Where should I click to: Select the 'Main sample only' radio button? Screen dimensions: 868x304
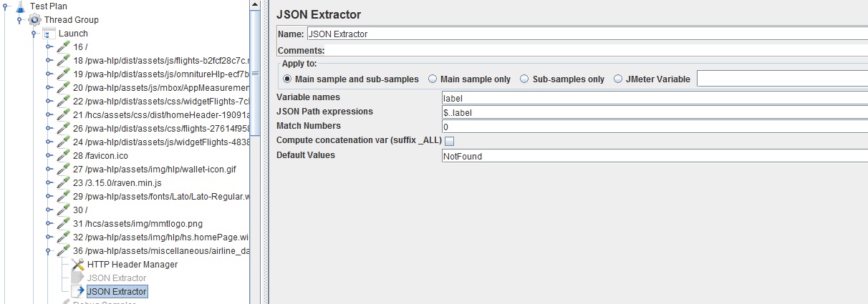(x=433, y=79)
